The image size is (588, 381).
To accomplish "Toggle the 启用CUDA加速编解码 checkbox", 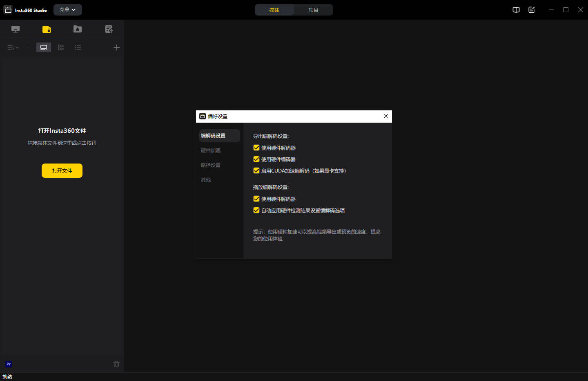I will click(256, 171).
